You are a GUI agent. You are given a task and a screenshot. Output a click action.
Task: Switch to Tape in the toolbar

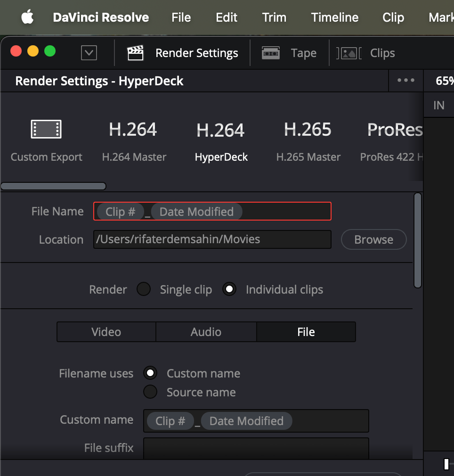click(x=304, y=53)
